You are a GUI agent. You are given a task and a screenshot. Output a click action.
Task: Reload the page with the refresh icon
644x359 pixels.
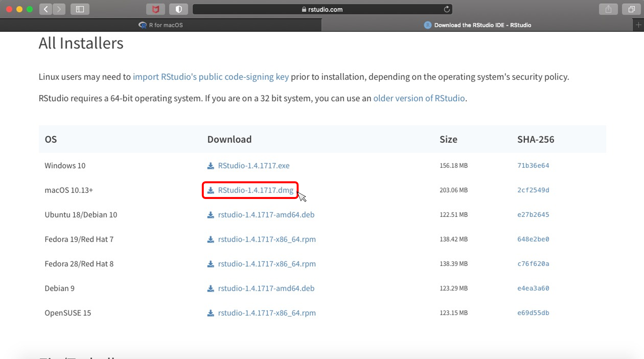pos(447,9)
